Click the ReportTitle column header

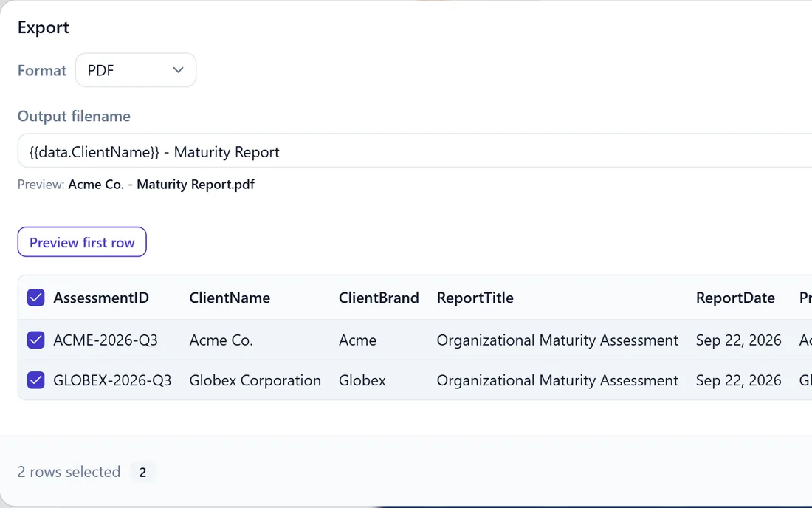pos(475,298)
